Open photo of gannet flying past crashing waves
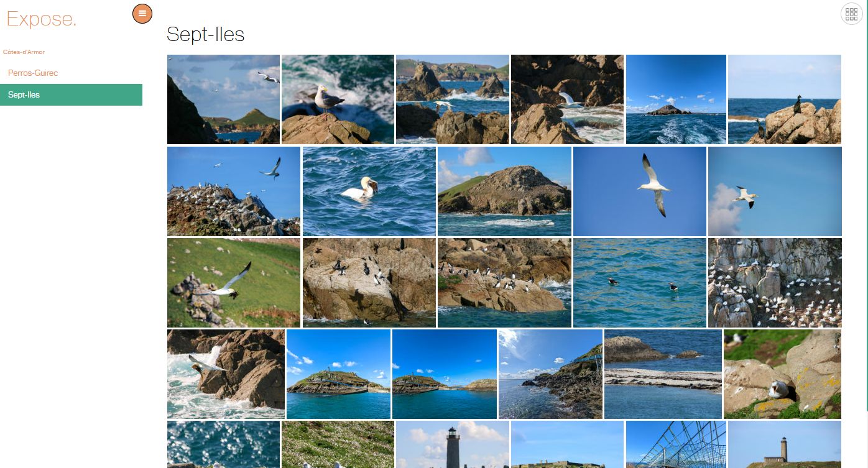 226,374
